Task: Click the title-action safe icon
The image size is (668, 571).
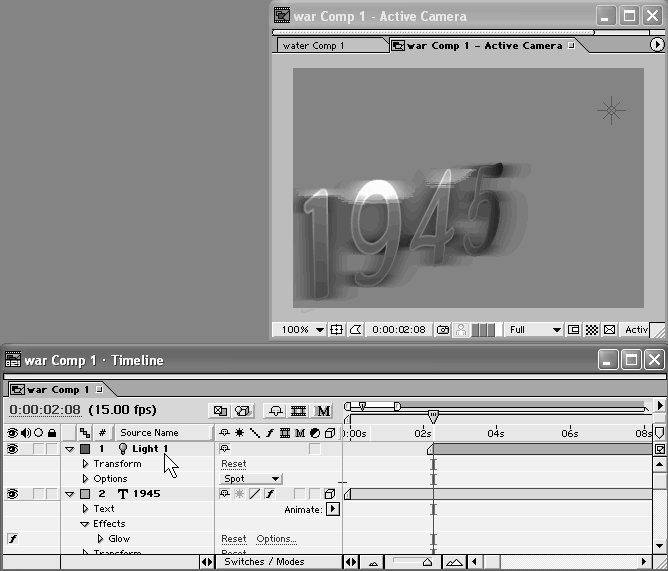Action: [x=337, y=330]
